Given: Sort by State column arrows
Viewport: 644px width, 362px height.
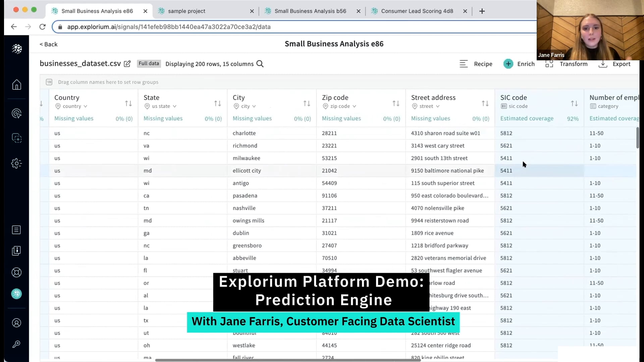Looking at the screenshot, I should tap(218, 104).
